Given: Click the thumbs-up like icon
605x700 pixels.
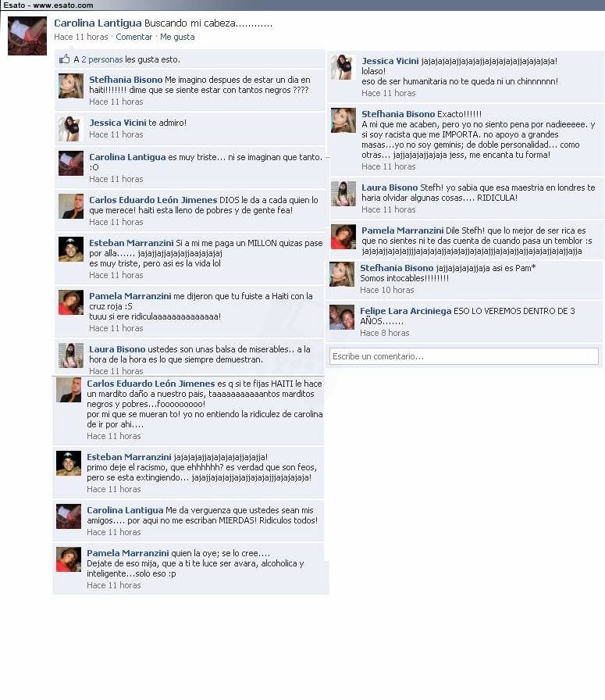Looking at the screenshot, I should coord(65,59).
